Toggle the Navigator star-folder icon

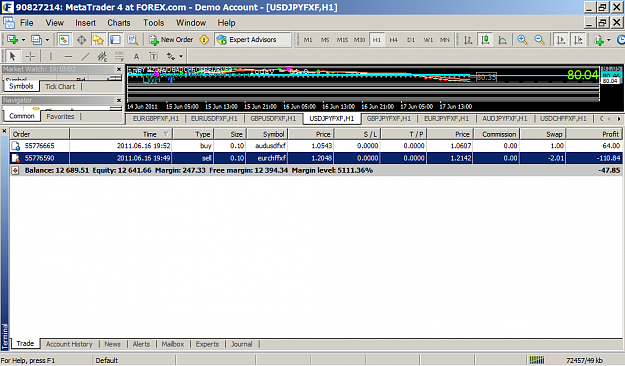98,40
